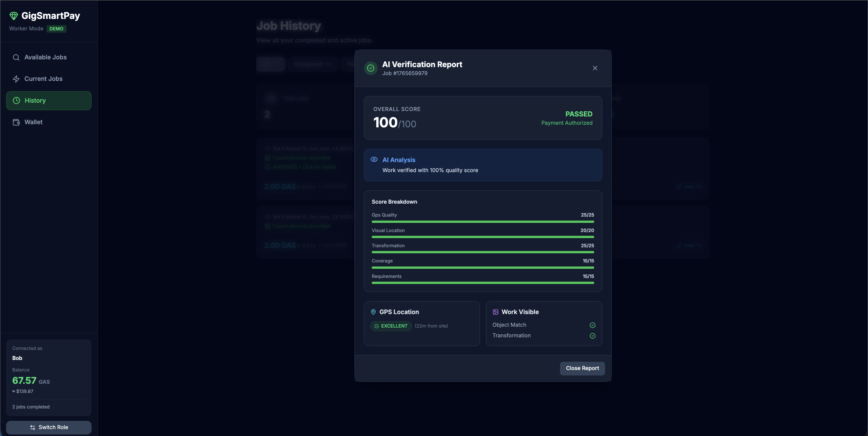Viewport: 868px width, 436px height.
Task: Click the DEMO badge next to Worker Mode
Action: (x=56, y=29)
